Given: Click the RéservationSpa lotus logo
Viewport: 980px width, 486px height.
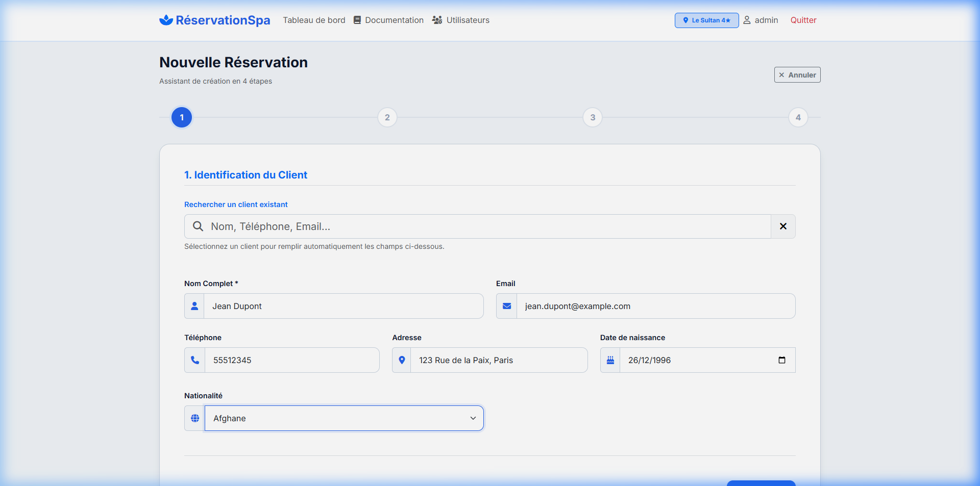Looking at the screenshot, I should pos(166,20).
